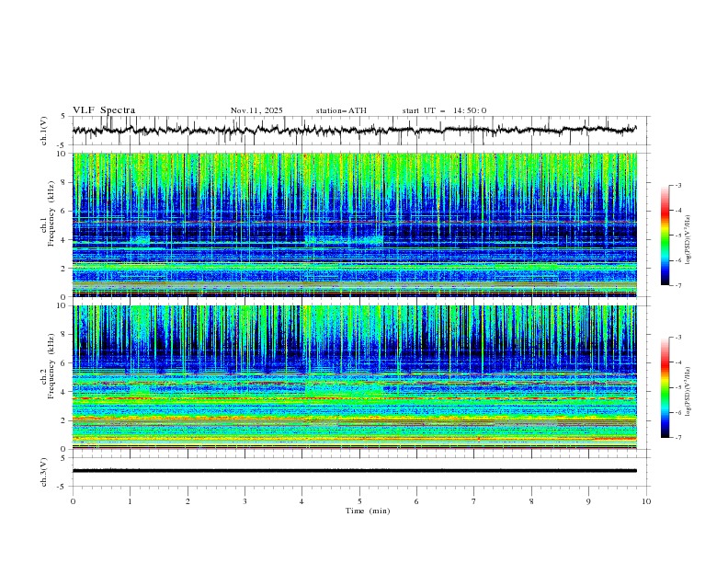Click the ch.1 voltage waveform trace panel
Viewport: 728px width, 563px height.
[x=360, y=131]
